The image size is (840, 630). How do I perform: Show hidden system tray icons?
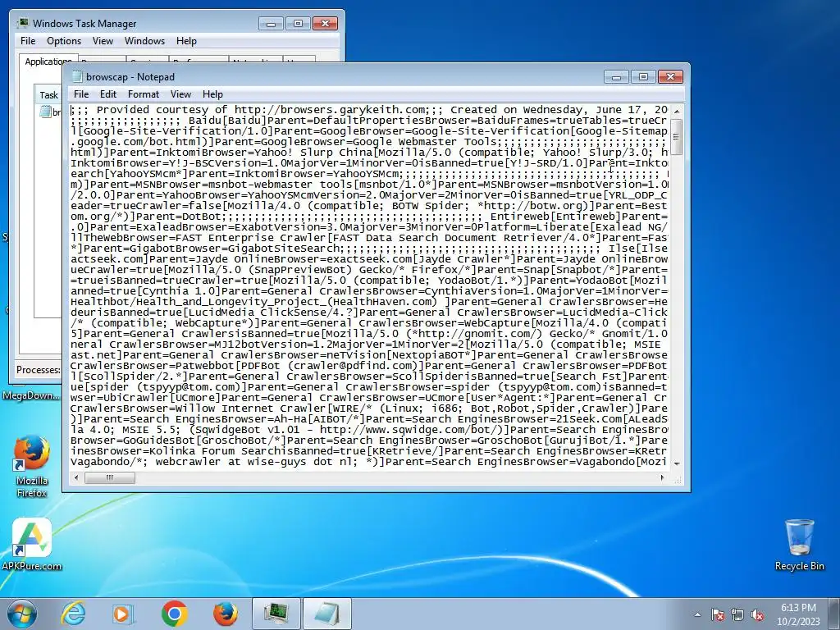pos(697,614)
